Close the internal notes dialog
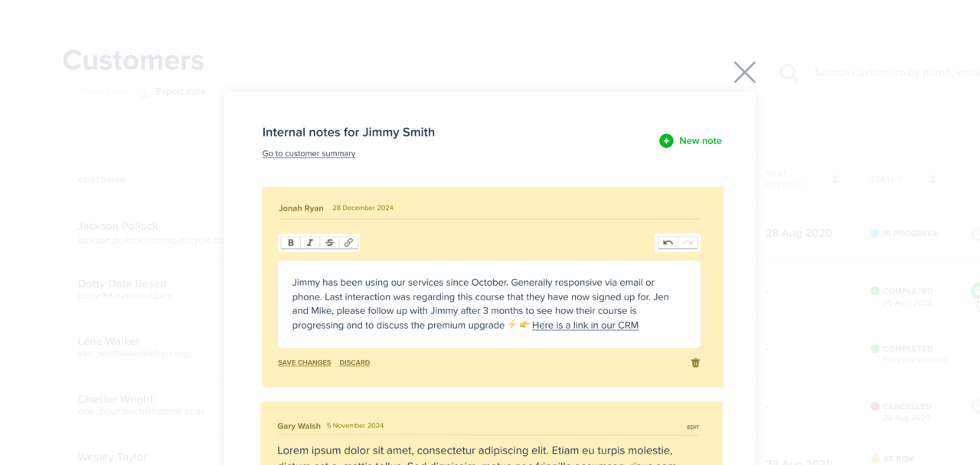The image size is (980, 465). (744, 72)
